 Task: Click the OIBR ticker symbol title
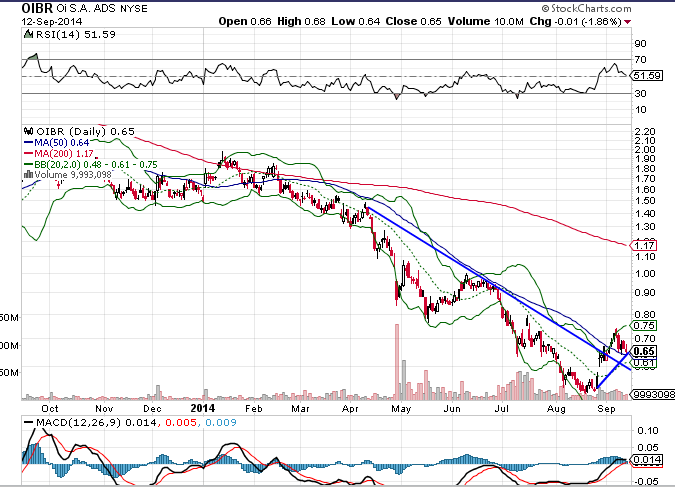(37, 8)
